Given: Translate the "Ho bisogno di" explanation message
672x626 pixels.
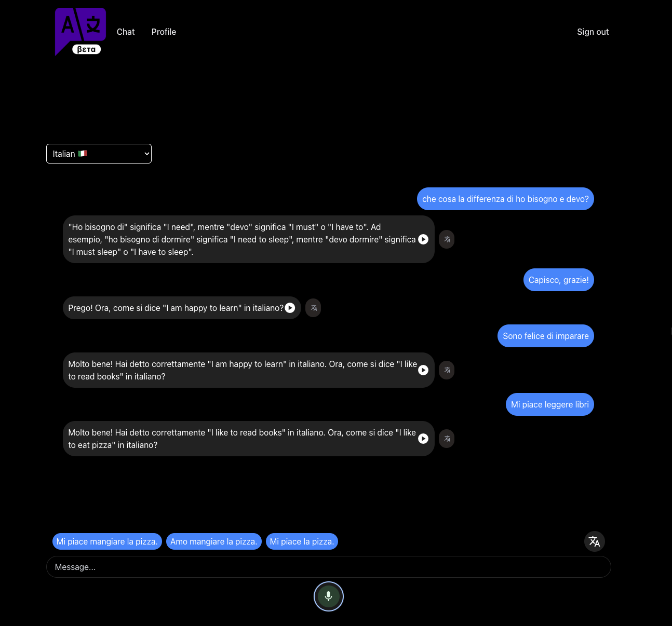Looking at the screenshot, I should tap(447, 239).
